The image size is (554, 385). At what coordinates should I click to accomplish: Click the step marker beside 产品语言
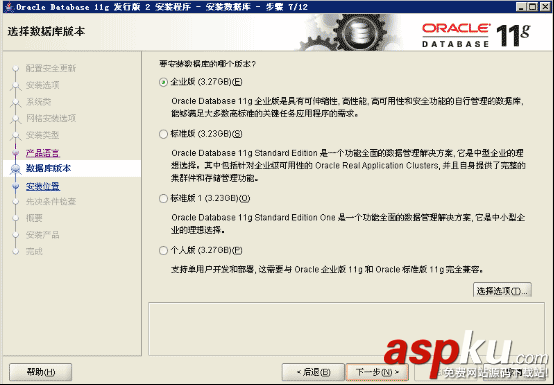(x=15, y=153)
